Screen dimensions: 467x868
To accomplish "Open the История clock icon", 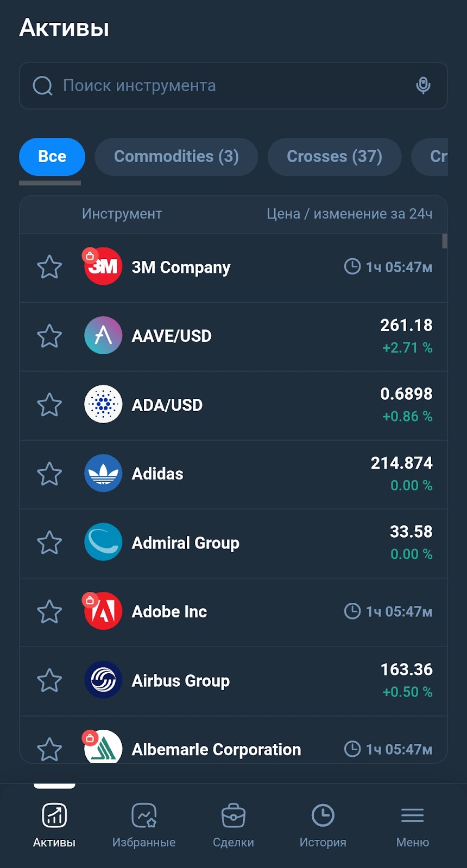I will pos(323,815).
